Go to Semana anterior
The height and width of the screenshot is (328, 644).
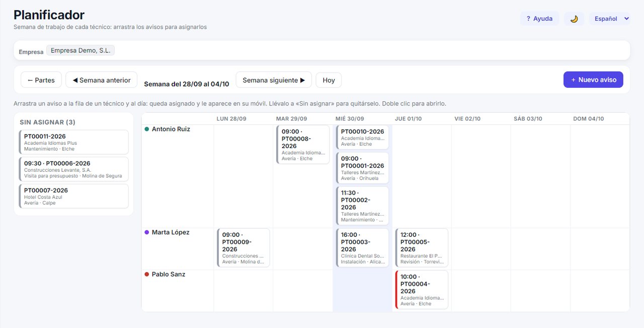[102, 80]
